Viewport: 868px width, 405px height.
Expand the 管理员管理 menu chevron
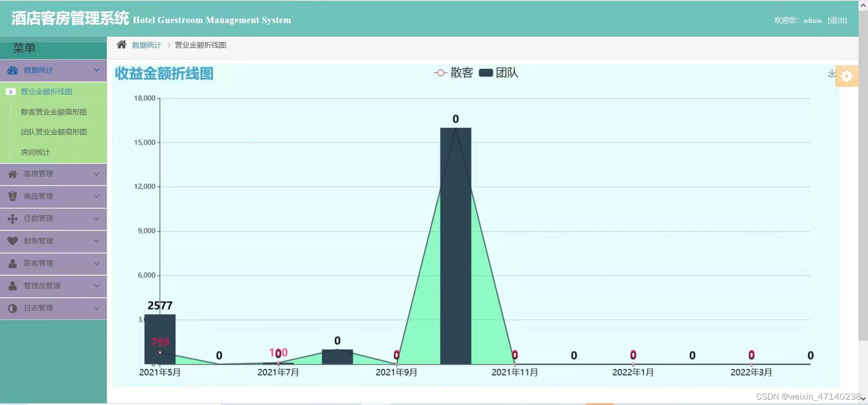(96, 286)
